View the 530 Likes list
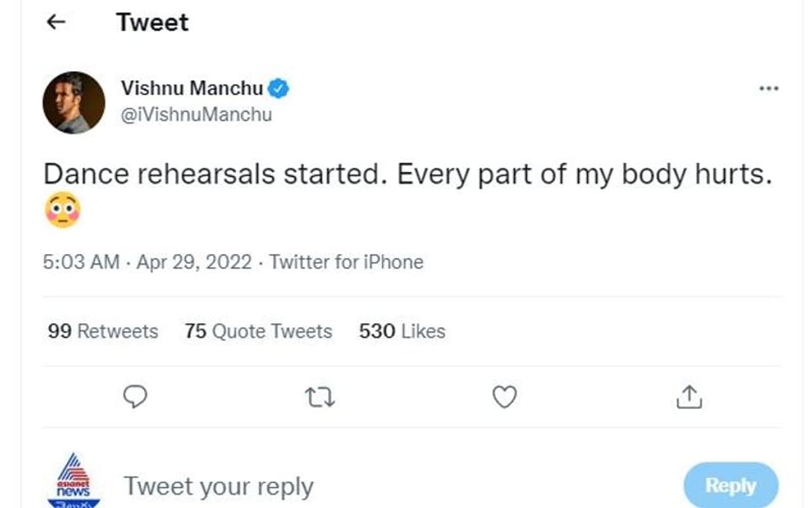Image resolution: width=812 pixels, height=508 pixels. point(402,331)
